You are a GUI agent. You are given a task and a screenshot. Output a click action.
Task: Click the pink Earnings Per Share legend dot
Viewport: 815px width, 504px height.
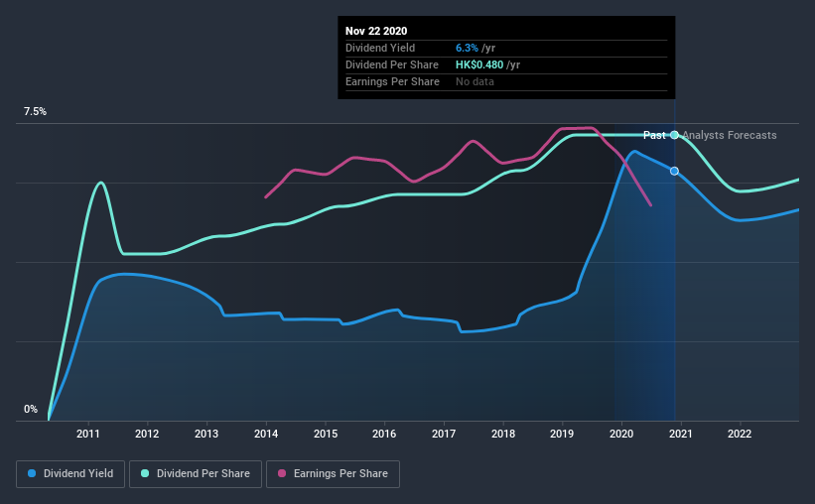pos(282,473)
